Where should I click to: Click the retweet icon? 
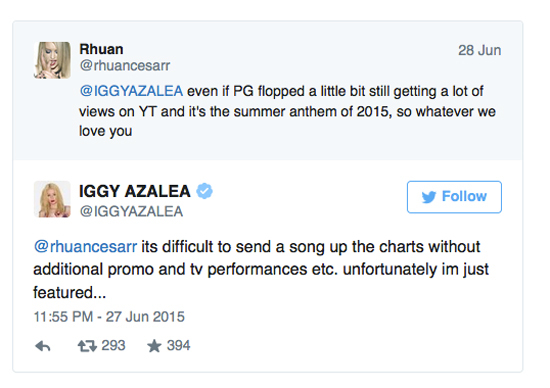tap(87, 346)
